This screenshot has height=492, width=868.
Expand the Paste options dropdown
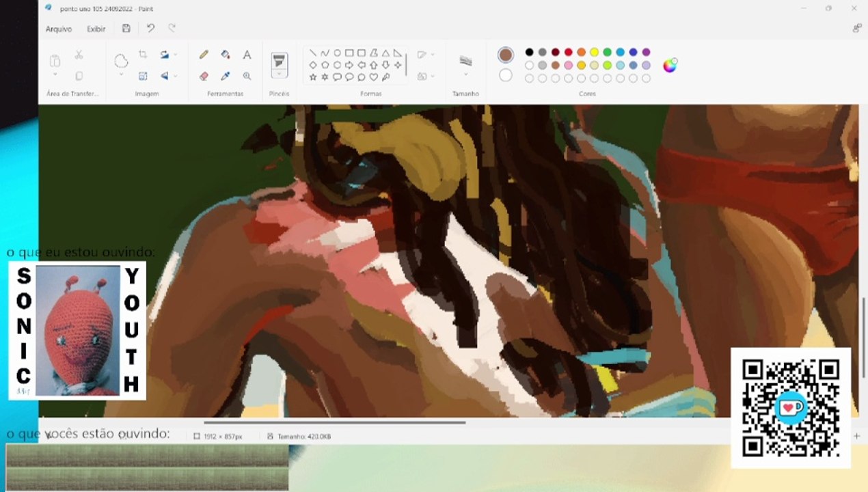(x=55, y=74)
